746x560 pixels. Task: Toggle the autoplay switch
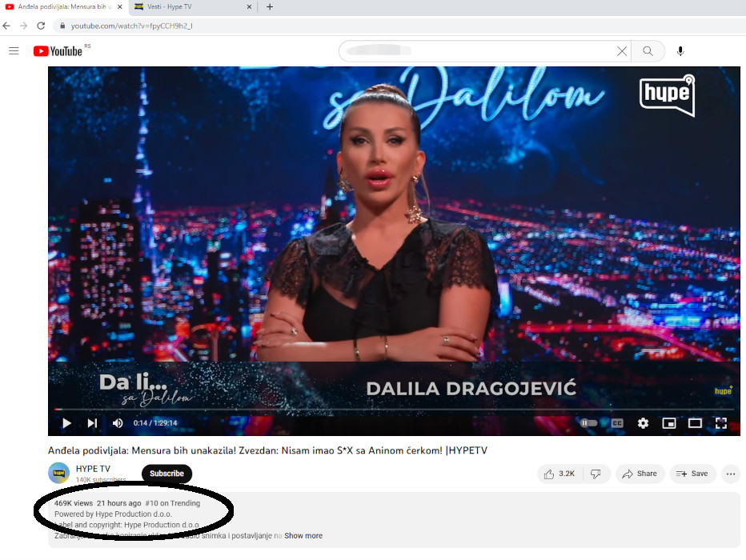(x=589, y=423)
